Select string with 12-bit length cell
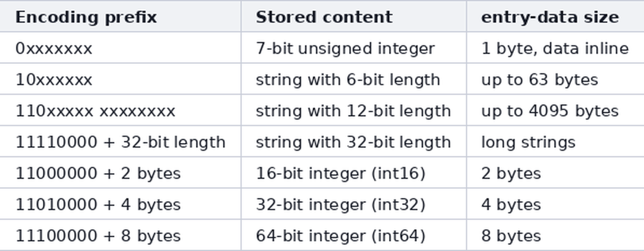 [x=354, y=110]
